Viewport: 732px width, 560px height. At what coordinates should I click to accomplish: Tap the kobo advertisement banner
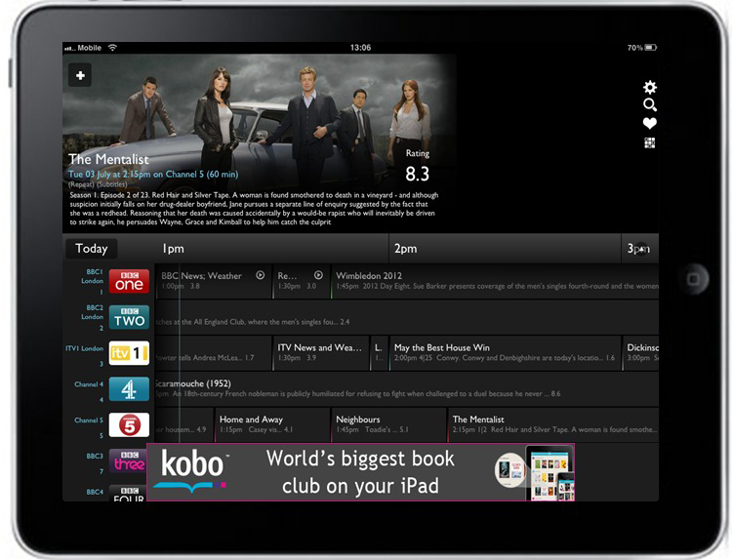pyautogui.click(x=360, y=472)
